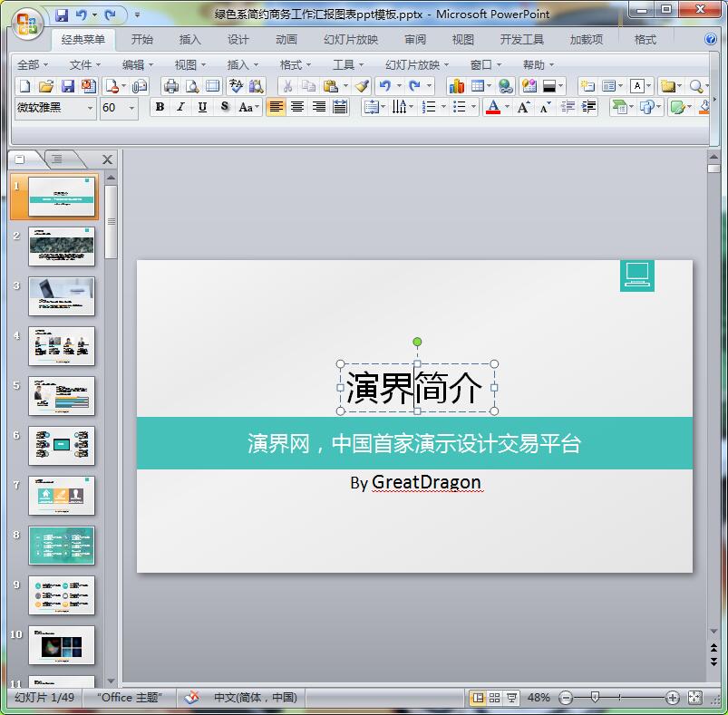
Task: Insert a chart using the chart icon
Action: pyautogui.click(x=456, y=86)
